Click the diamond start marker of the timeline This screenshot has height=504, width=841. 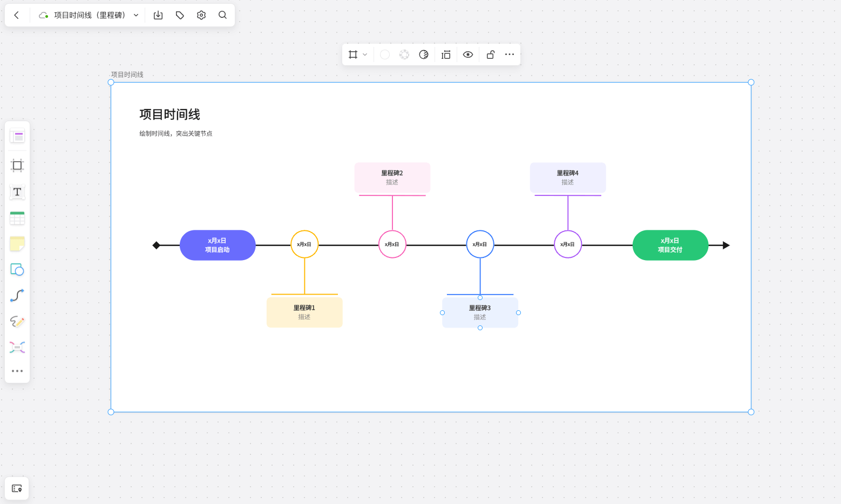coord(157,246)
